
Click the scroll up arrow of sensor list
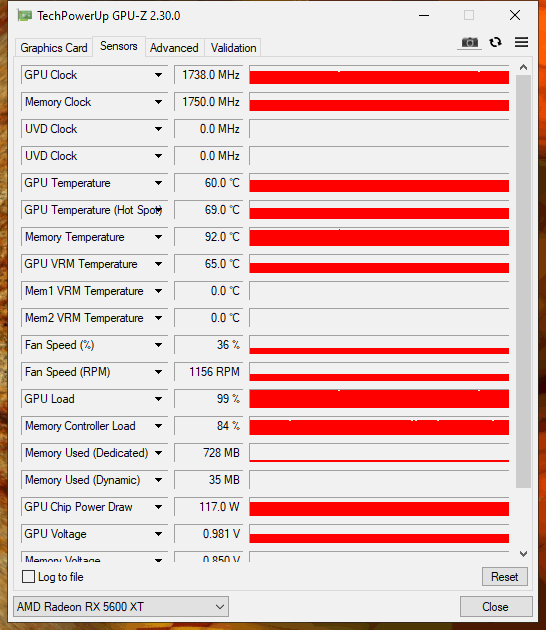tap(523, 67)
